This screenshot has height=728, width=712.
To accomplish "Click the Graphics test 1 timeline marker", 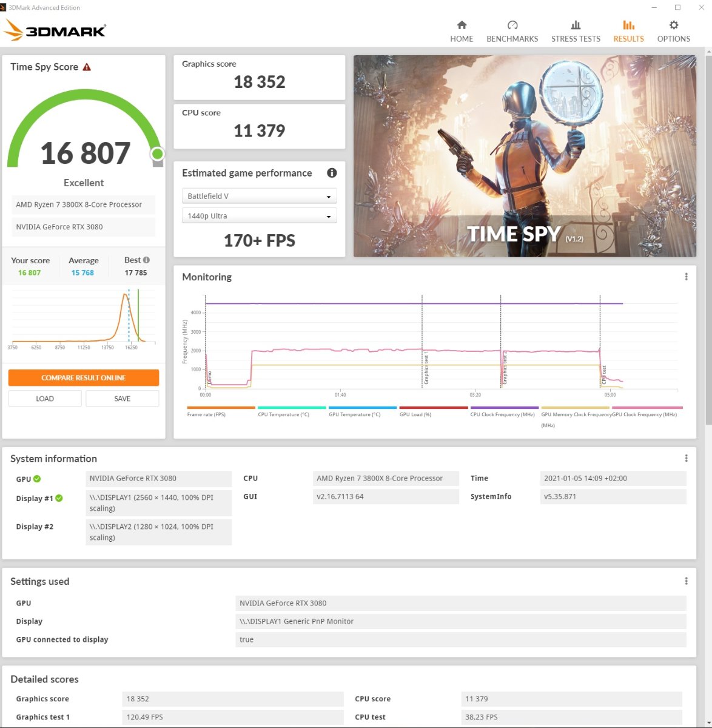I will pos(426,368).
